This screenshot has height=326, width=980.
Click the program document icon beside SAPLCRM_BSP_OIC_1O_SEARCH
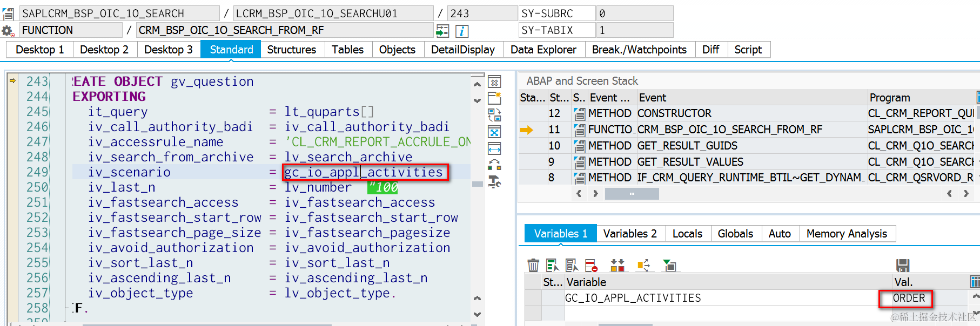pos(8,13)
